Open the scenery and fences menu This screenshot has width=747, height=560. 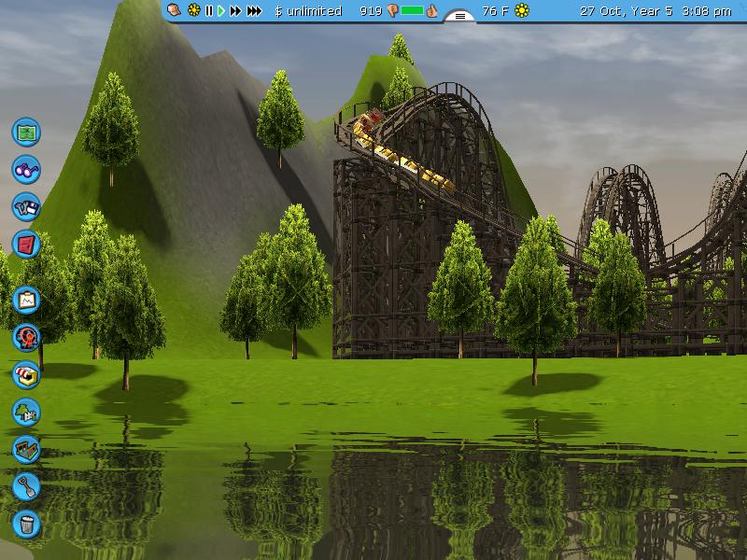(26, 412)
